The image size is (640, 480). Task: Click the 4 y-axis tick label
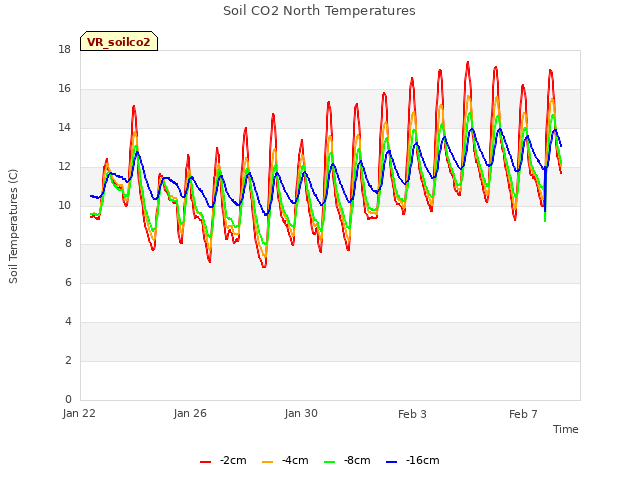(x=68, y=322)
